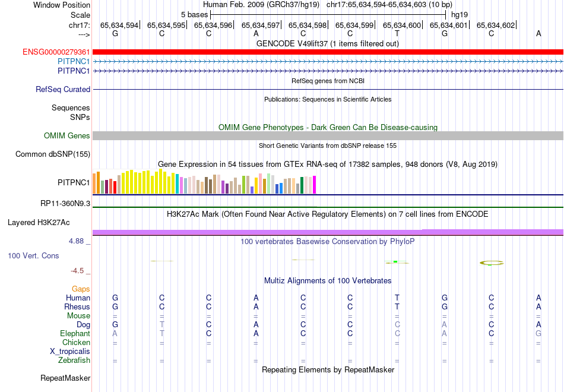The height and width of the screenshot is (392, 564).
Task: Select the gray OMIM Genes bar
Action: [x=328, y=135]
